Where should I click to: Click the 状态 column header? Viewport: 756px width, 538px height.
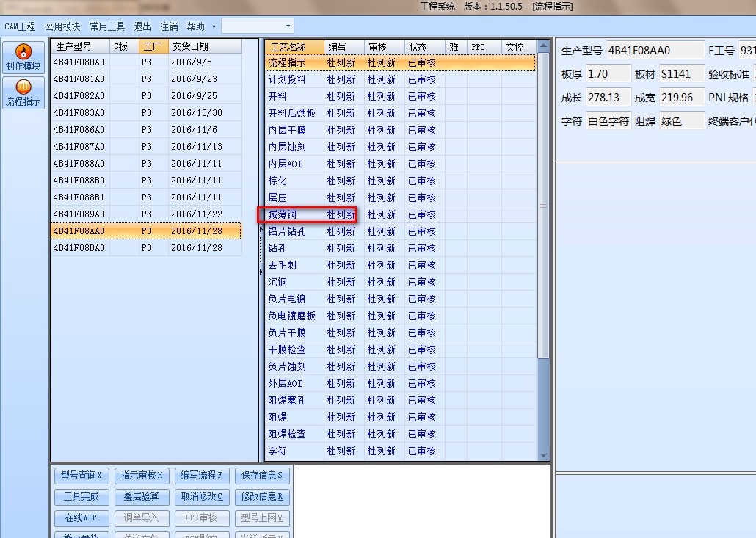pos(425,47)
